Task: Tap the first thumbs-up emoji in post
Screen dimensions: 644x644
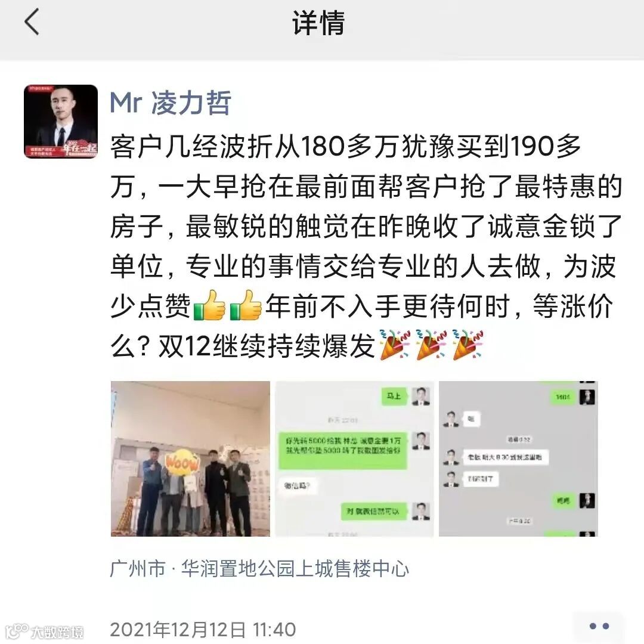Action: click(x=209, y=305)
